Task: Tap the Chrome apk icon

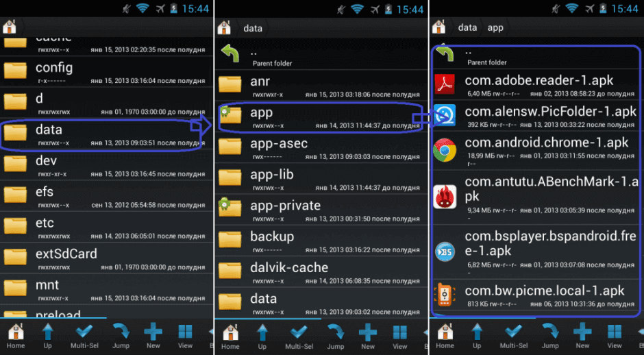Action: point(445,149)
